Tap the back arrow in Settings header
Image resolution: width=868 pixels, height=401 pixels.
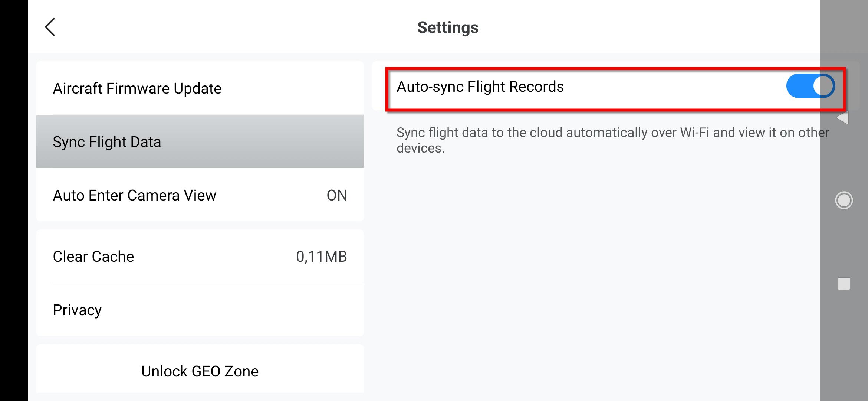50,27
